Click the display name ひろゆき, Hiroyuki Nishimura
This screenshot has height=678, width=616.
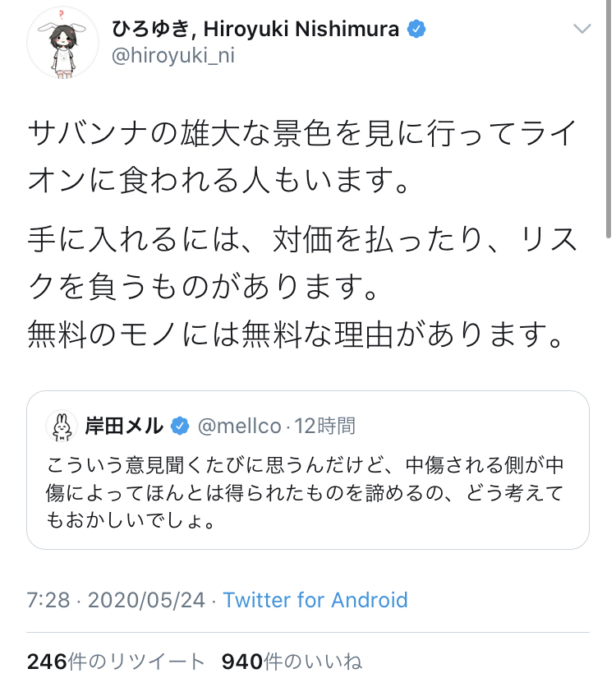(x=255, y=30)
